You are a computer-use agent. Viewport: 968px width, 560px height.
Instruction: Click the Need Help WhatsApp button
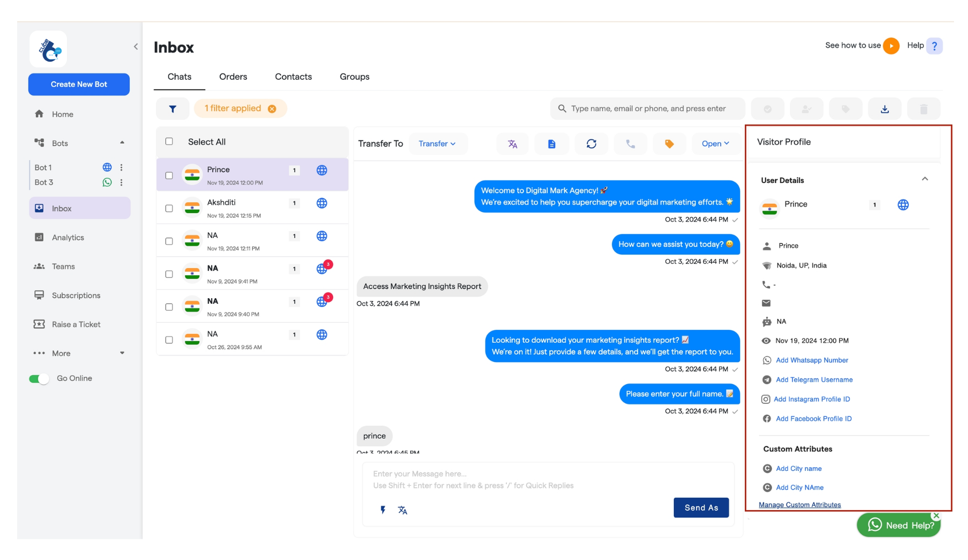click(898, 525)
